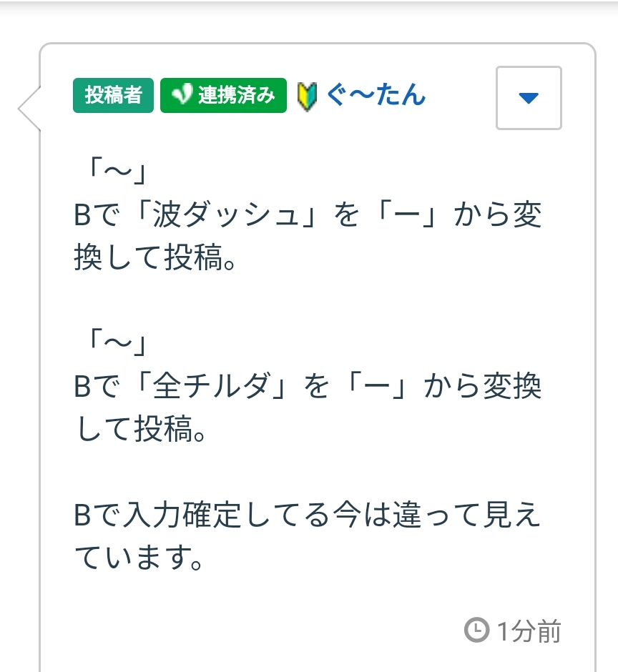Screen dimensions: 618x672
Task: Click the 連携済み label text
Action: coord(236,96)
